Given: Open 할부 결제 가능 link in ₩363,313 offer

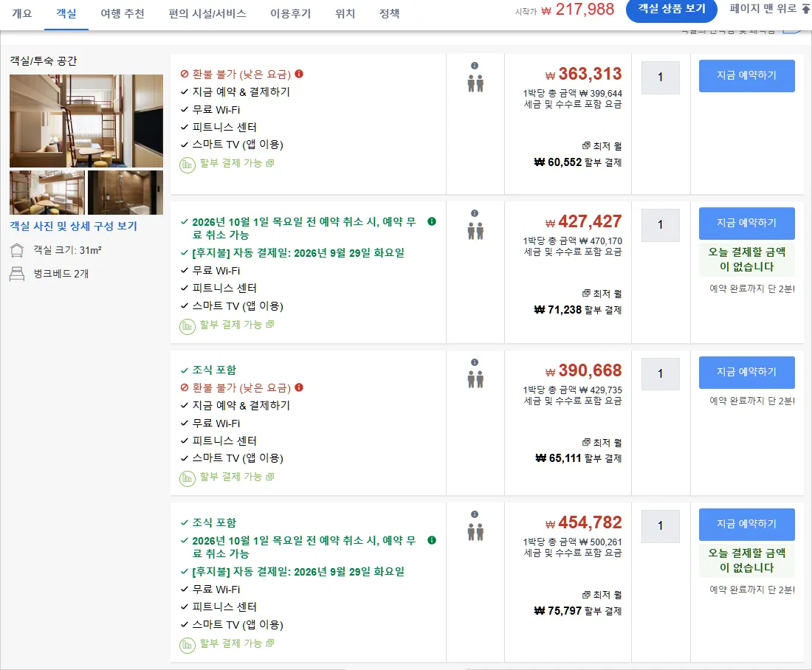Looking at the screenshot, I should (x=237, y=163).
